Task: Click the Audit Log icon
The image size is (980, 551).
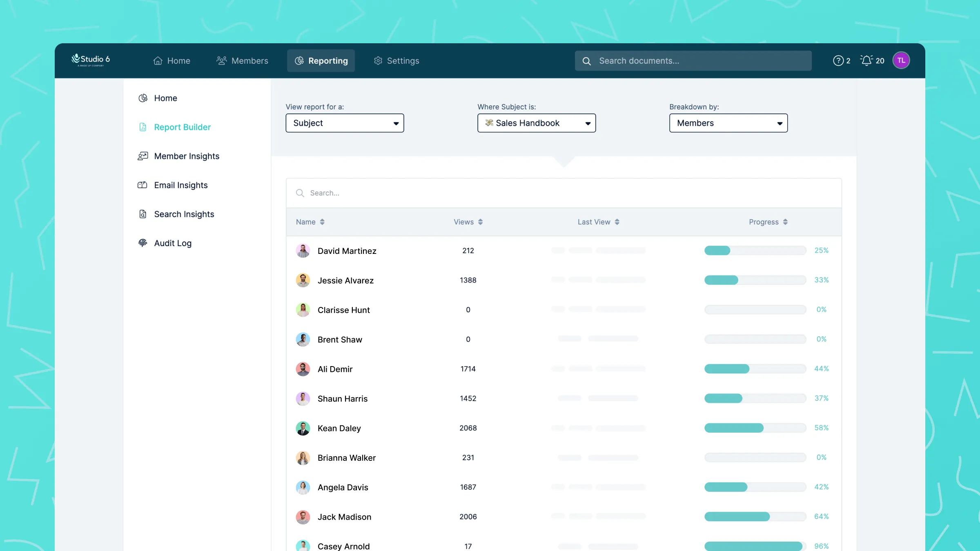Action: point(143,243)
